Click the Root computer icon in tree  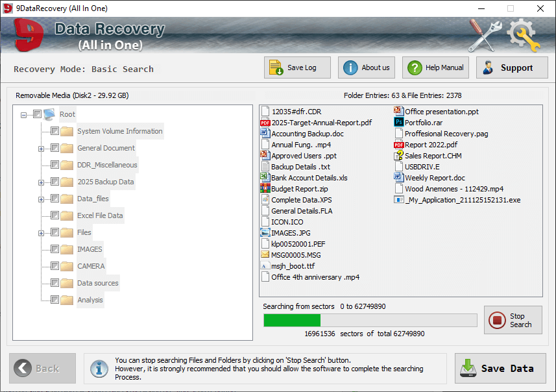click(49, 114)
